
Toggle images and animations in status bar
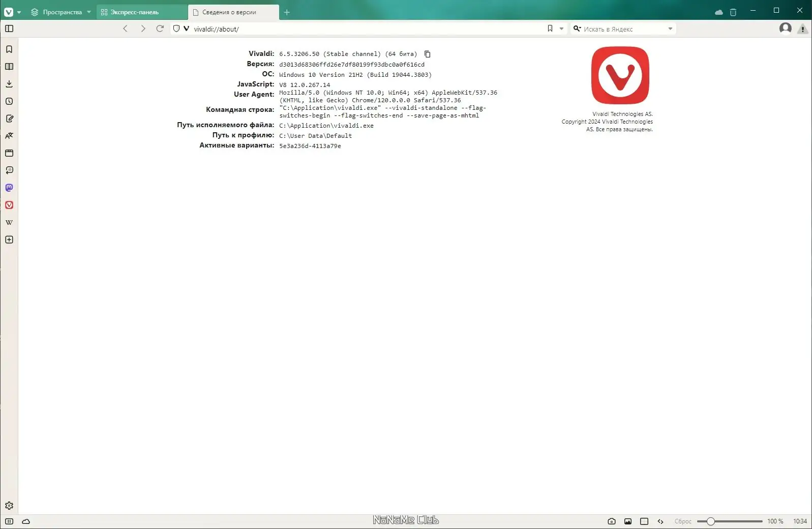tap(628, 521)
